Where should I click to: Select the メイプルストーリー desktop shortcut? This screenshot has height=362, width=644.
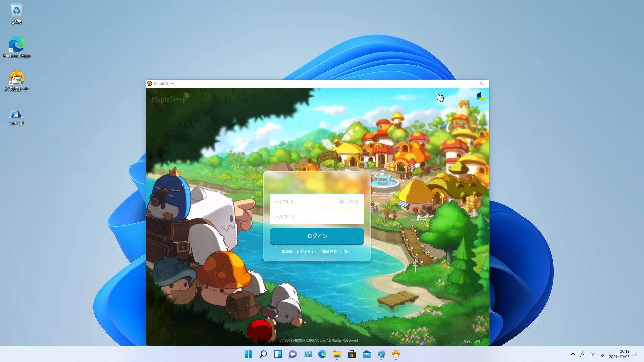16,81
